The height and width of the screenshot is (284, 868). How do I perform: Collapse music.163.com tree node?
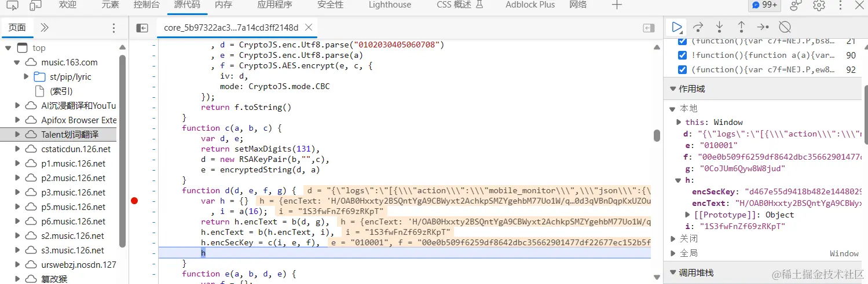tap(17, 62)
